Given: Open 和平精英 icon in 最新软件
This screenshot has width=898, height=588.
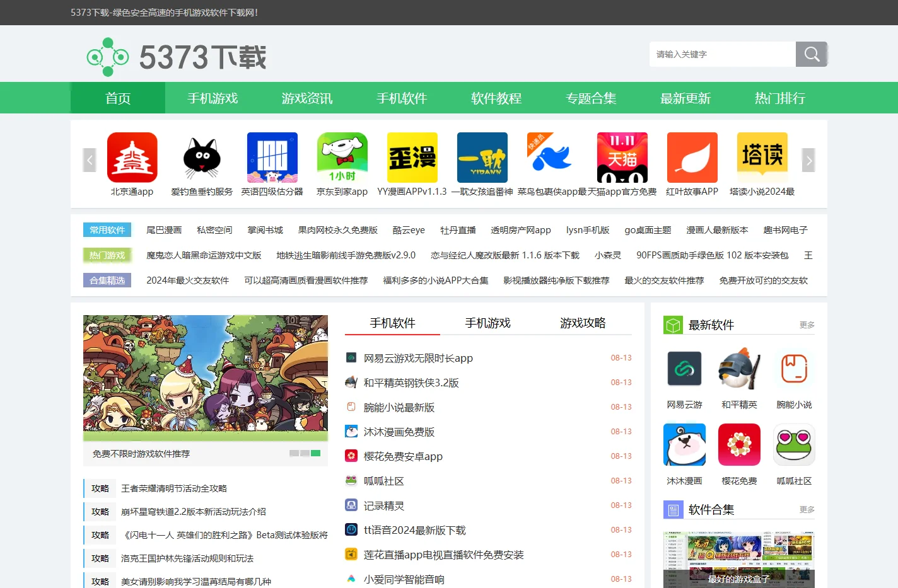Looking at the screenshot, I should (739, 369).
